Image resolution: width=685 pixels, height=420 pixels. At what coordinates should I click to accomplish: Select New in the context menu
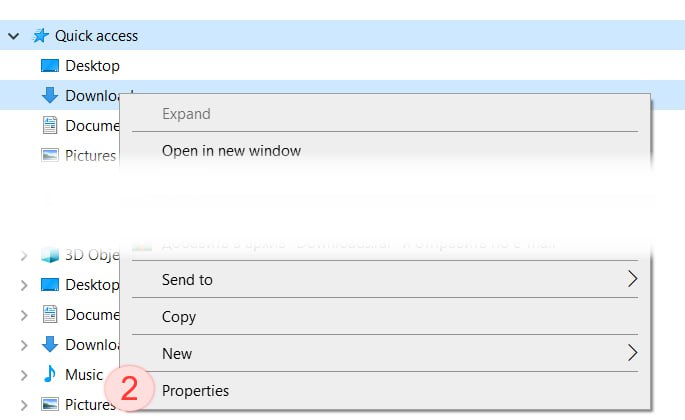tap(176, 354)
